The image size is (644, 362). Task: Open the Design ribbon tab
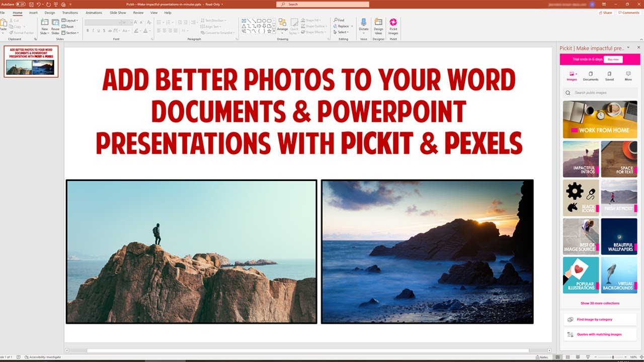pyautogui.click(x=50, y=13)
